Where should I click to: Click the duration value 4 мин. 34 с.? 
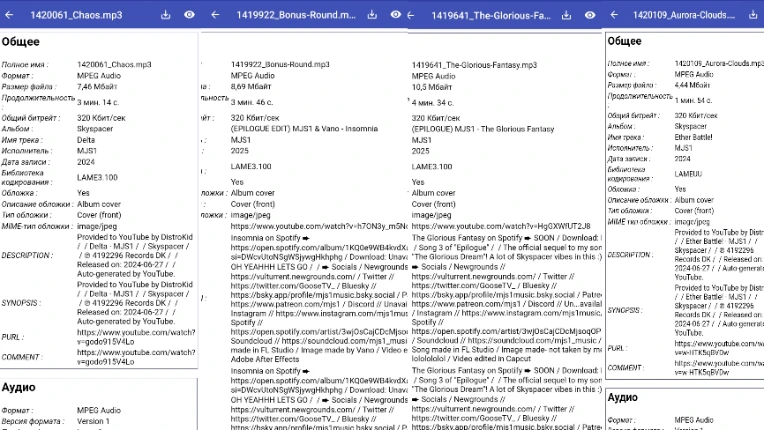(x=433, y=103)
